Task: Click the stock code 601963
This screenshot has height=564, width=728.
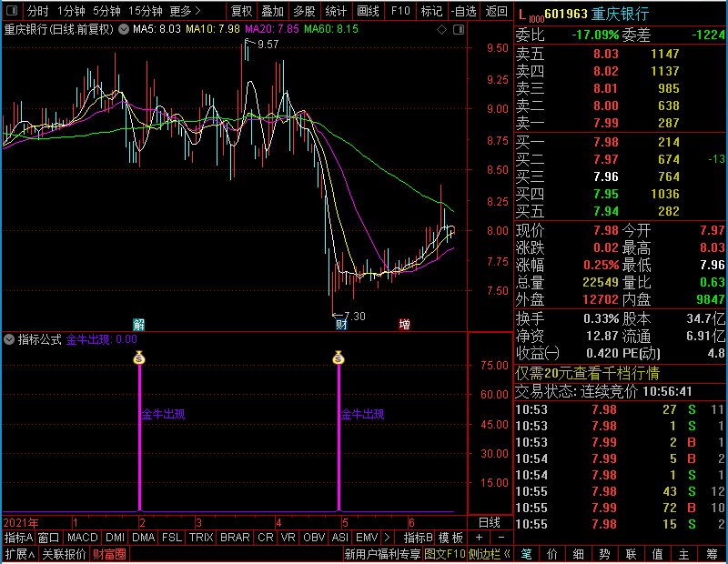Action: pos(566,14)
